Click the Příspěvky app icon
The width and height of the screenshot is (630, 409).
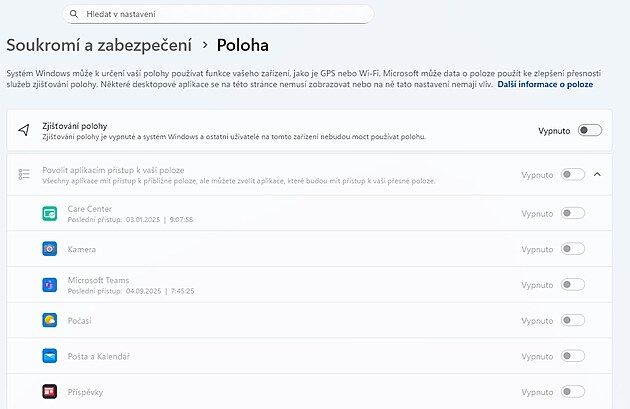(50, 392)
